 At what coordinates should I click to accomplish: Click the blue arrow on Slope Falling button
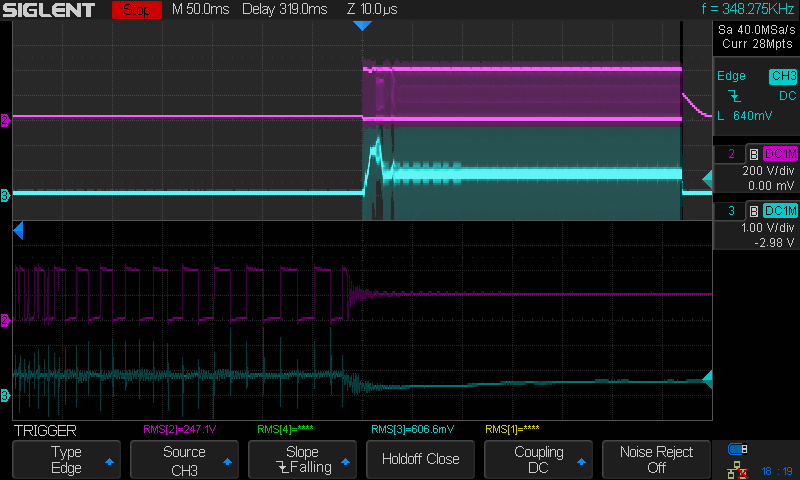pyautogui.click(x=345, y=462)
